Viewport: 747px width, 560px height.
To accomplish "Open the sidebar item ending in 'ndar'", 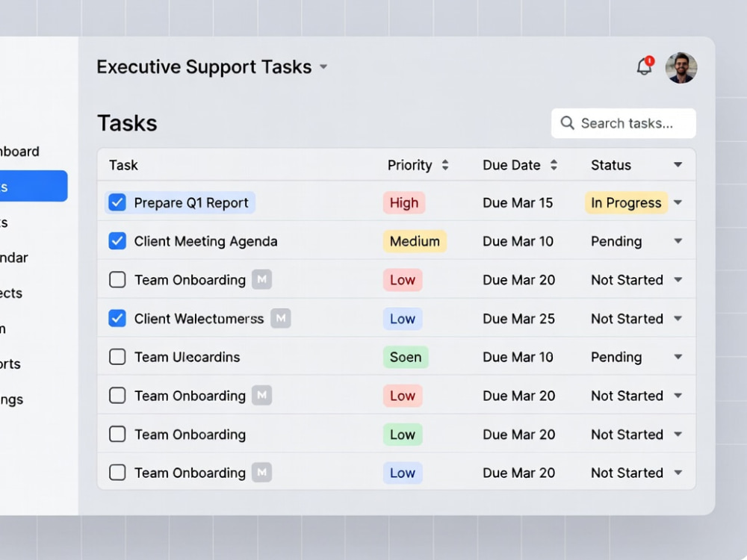I will coord(14,258).
